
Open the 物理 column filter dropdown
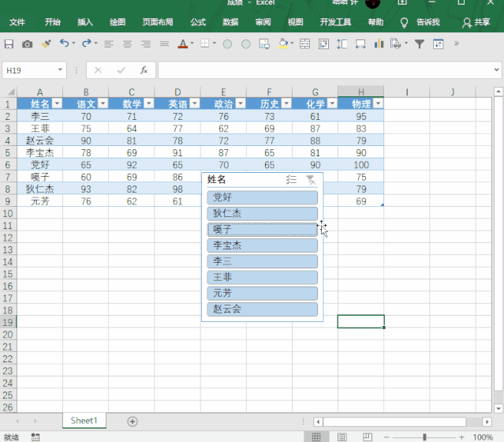pyautogui.click(x=378, y=103)
